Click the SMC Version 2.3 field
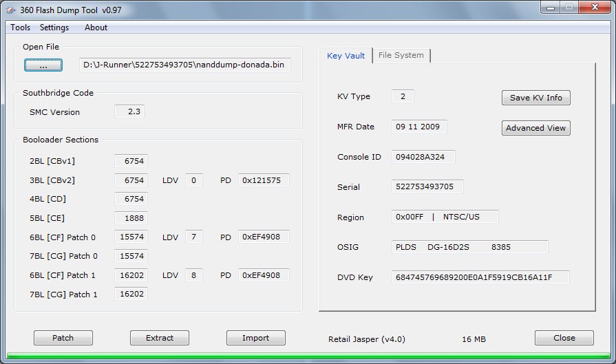 [129, 111]
